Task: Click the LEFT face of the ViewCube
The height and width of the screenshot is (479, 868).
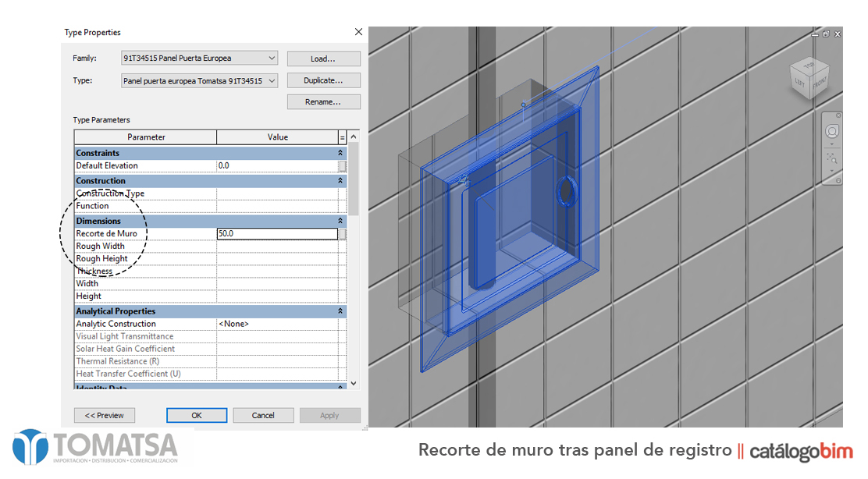Action: [x=800, y=83]
